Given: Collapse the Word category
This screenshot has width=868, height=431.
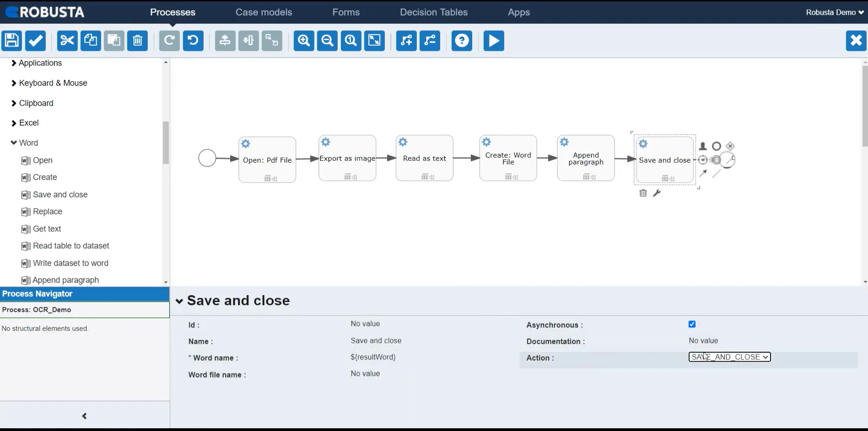Looking at the screenshot, I should (24, 143).
